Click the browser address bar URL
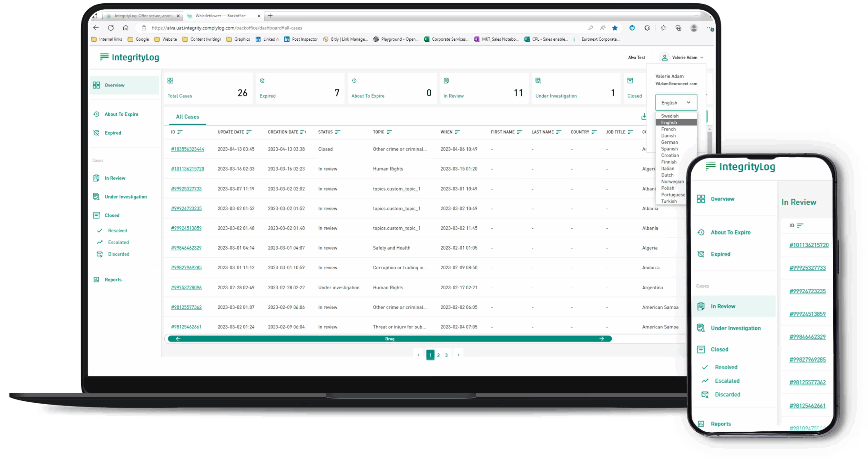Viewport: 868px width, 474px height. (227, 28)
